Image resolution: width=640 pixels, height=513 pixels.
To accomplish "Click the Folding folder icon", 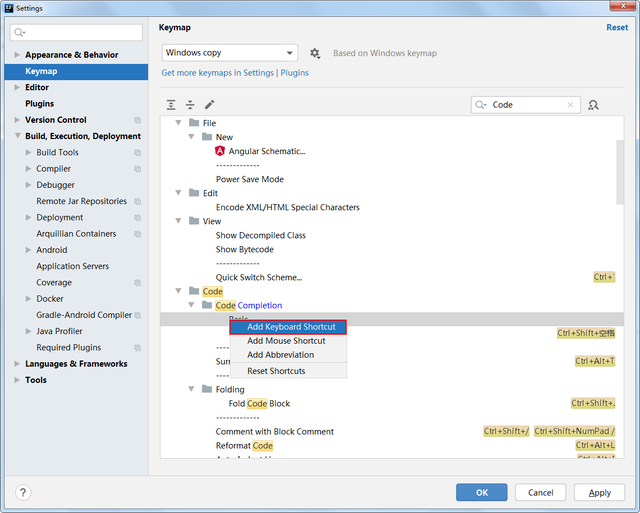I will 207,389.
